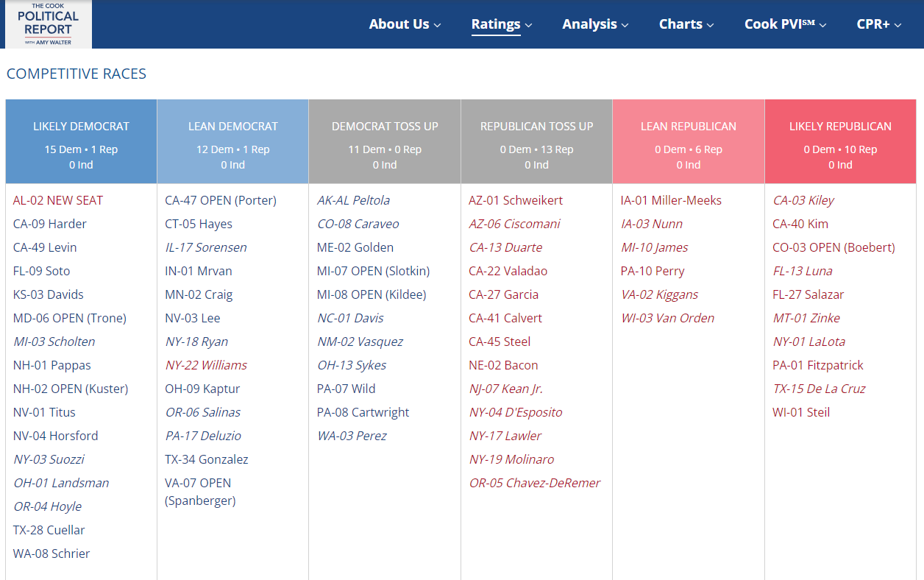Open the CO-03 OPEN (Boebert) race
This screenshot has height=580, width=924.
[834, 247]
